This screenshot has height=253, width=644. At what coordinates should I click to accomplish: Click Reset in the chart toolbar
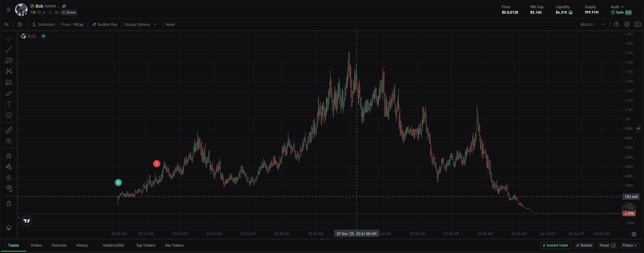170,24
